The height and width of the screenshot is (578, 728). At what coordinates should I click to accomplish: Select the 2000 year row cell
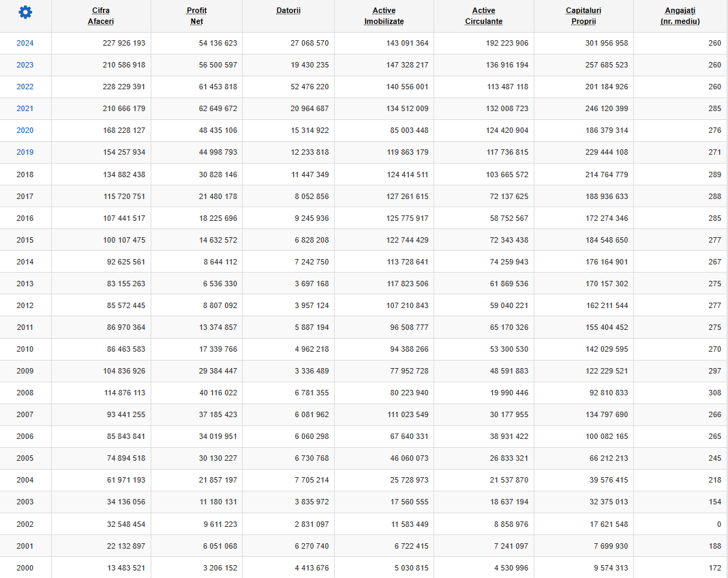(25, 568)
